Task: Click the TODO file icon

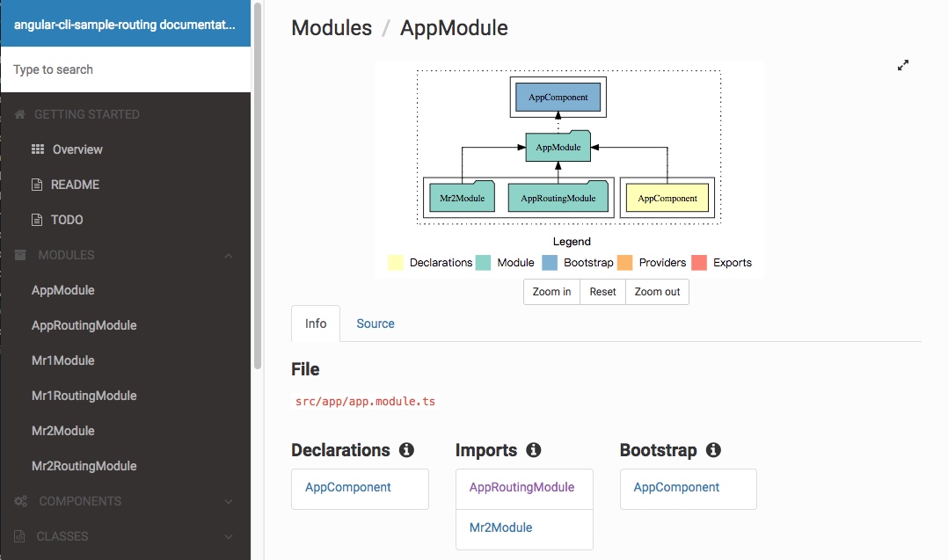Action: (x=37, y=220)
